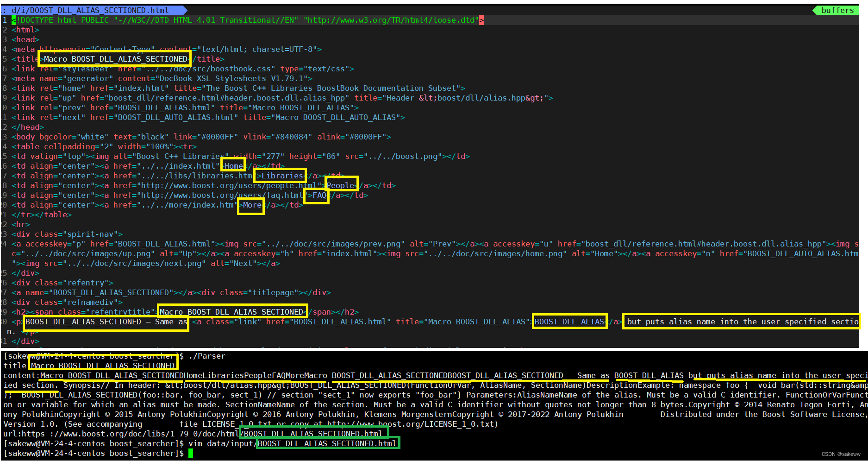The image size is (868, 461).
Task: Click div class="refentry" line
Action: point(62,283)
